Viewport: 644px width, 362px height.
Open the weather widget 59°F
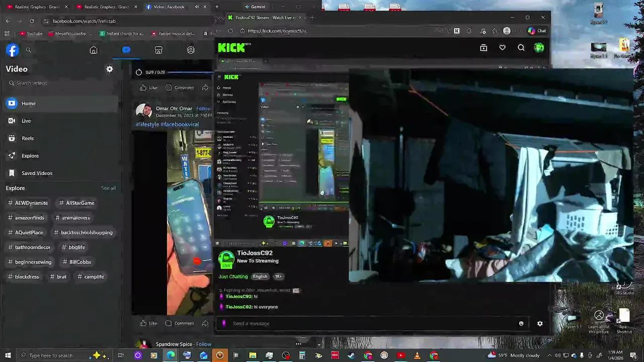click(514, 355)
